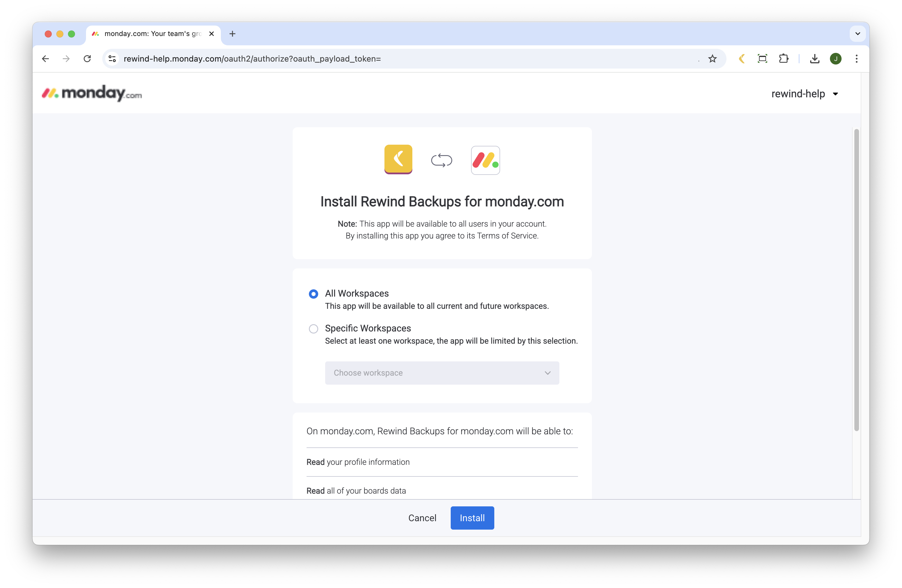Open the Rewind extension icon in toolbar
Screen dimensions: 902x588
pos(742,59)
